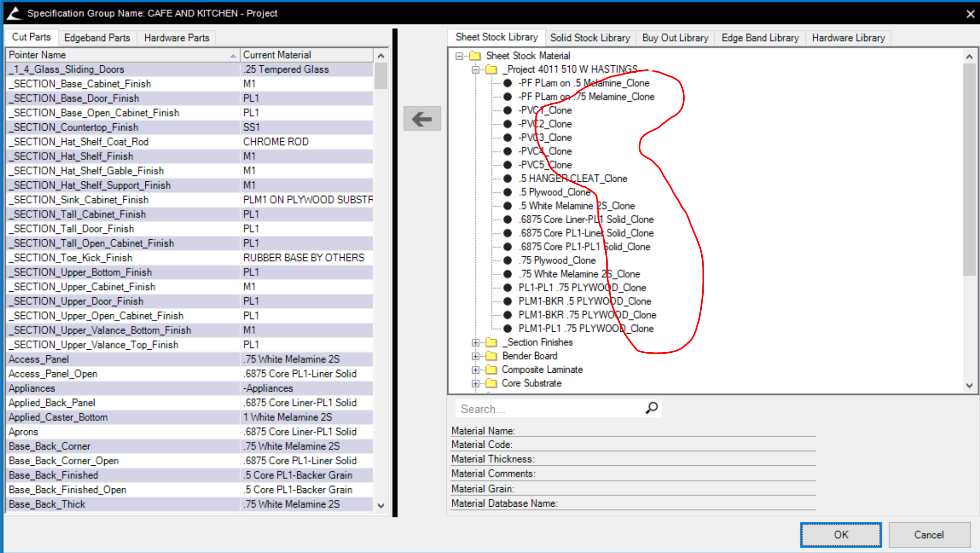Image resolution: width=980 pixels, height=553 pixels.
Task: Collapse the _Project 4011 510 W HASTINGS folder
Action: point(475,70)
